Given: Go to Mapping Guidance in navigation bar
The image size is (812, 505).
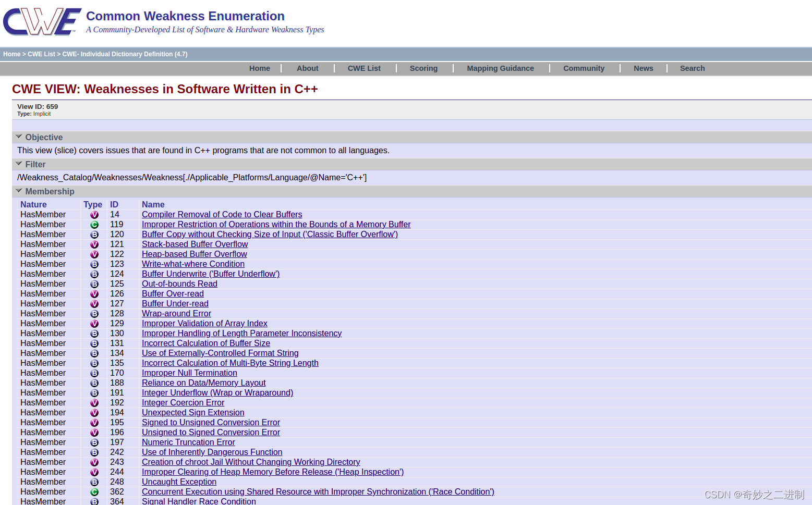Looking at the screenshot, I should [500, 68].
